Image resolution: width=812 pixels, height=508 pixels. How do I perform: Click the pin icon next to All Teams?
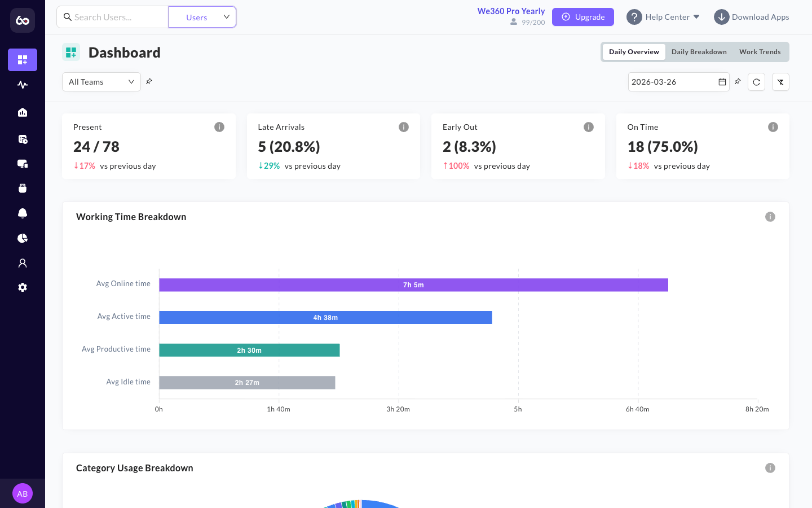pyautogui.click(x=149, y=81)
